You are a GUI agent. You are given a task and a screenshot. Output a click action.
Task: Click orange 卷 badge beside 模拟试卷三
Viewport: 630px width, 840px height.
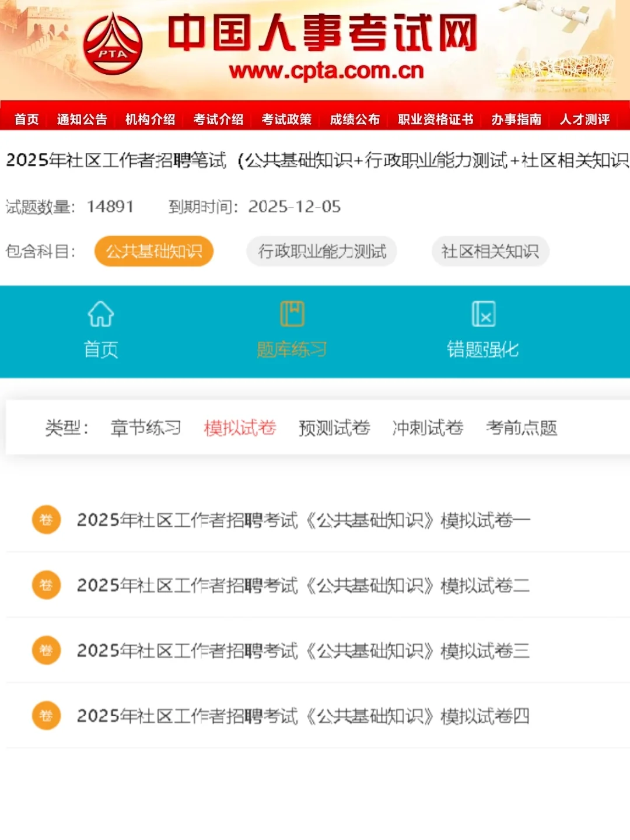click(46, 650)
